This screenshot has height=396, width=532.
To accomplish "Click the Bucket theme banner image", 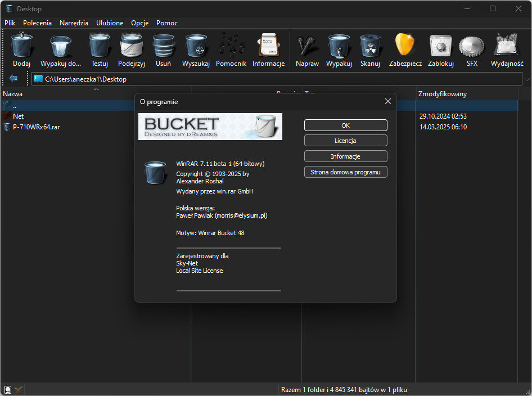I will [x=210, y=127].
